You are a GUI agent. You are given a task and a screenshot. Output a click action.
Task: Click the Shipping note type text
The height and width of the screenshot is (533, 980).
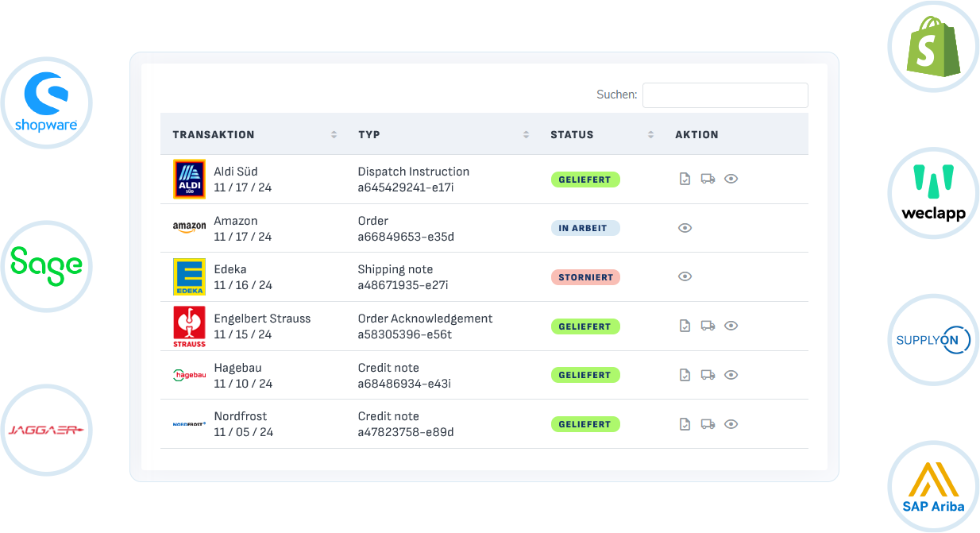point(395,269)
